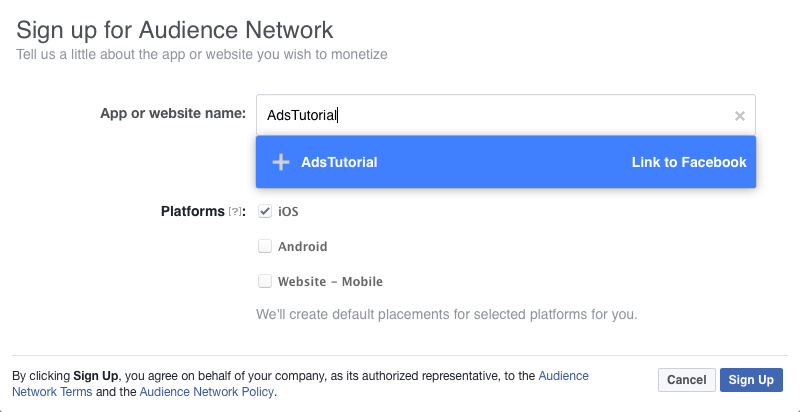Click the Website – Mobile label text

330,281
